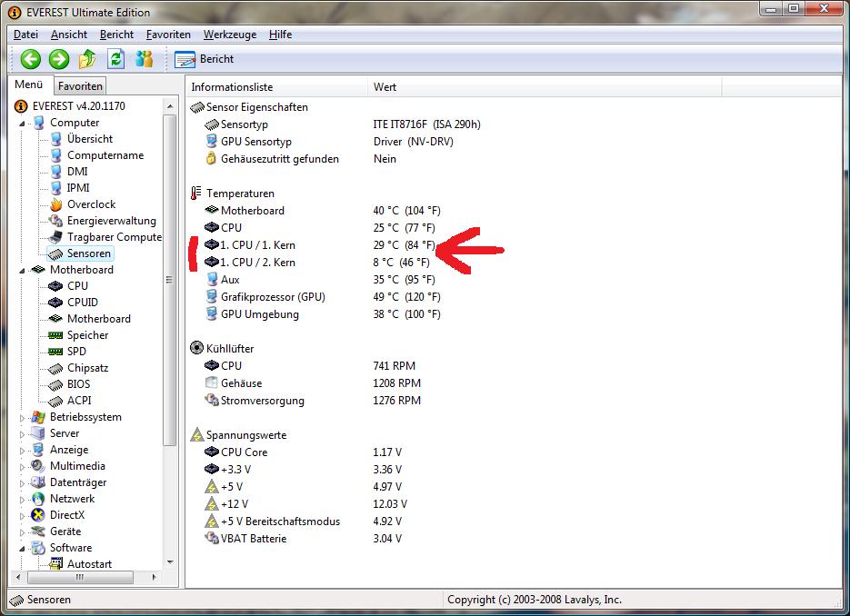
Task: Click the Refresh icon in toolbar
Action: (x=116, y=59)
